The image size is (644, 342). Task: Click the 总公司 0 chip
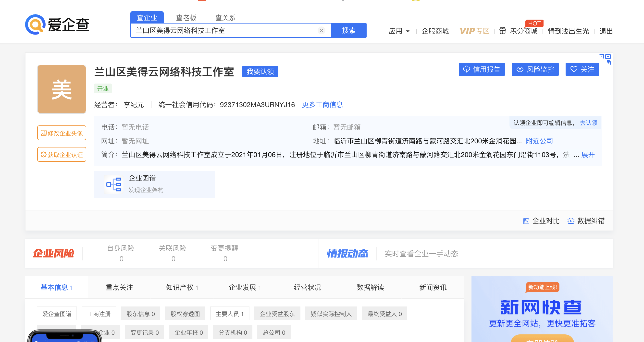pos(274,332)
